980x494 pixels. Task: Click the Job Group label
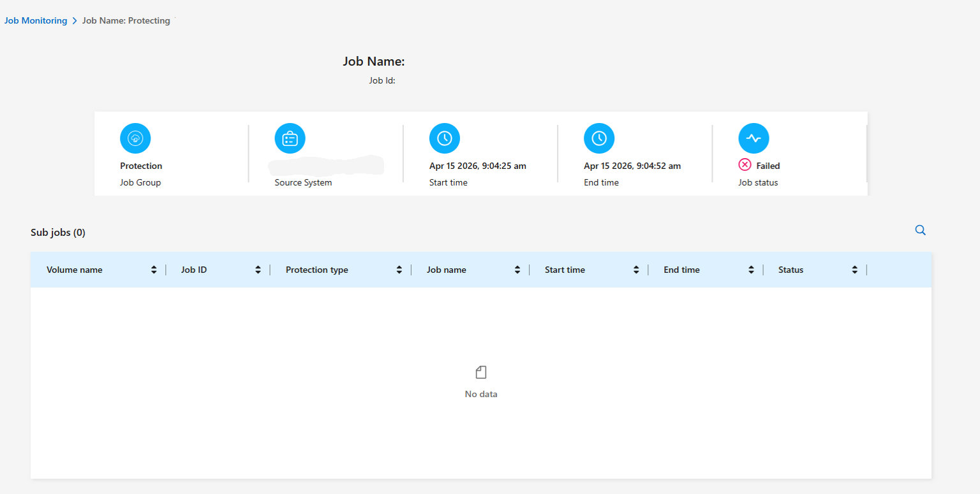point(140,182)
